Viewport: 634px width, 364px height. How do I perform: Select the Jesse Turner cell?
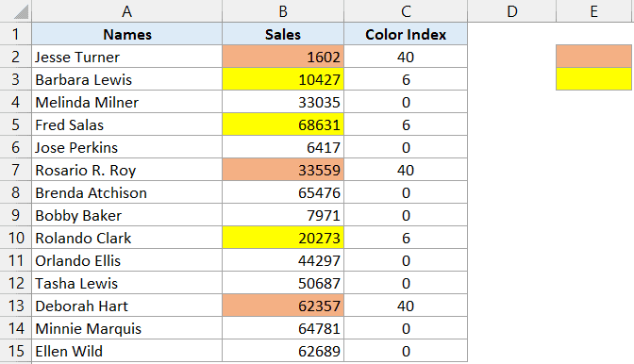click(127, 57)
